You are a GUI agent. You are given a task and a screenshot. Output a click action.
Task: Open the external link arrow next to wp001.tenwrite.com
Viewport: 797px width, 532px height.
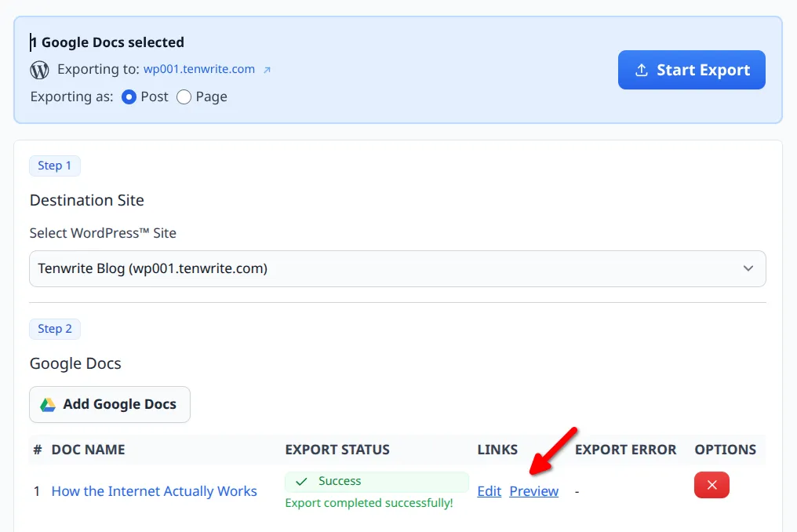click(267, 68)
